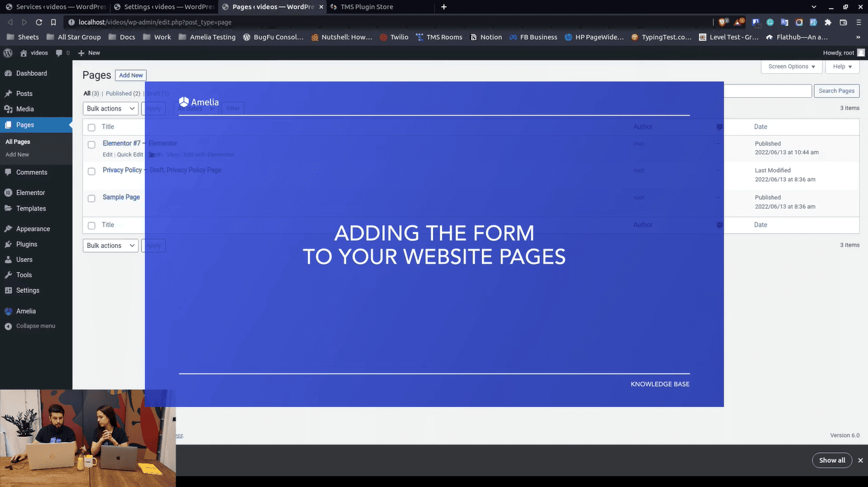Click the browser address bar URL
The width and height of the screenshot is (868, 487).
click(x=155, y=22)
